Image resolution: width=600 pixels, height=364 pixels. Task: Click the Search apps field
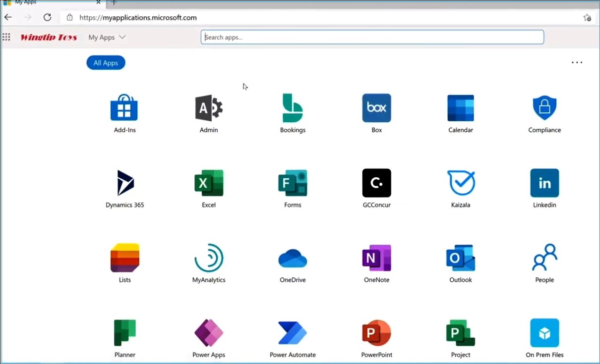[x=372, y=37]
